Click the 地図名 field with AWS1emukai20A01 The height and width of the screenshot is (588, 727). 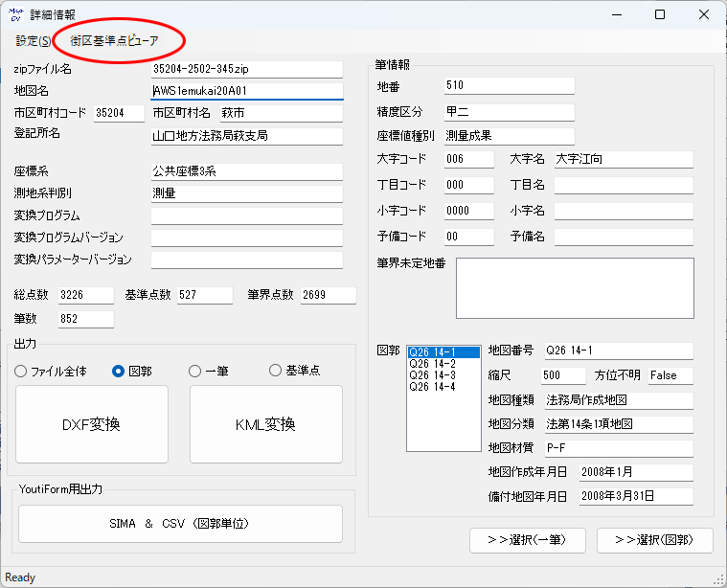tap(247, 91)
